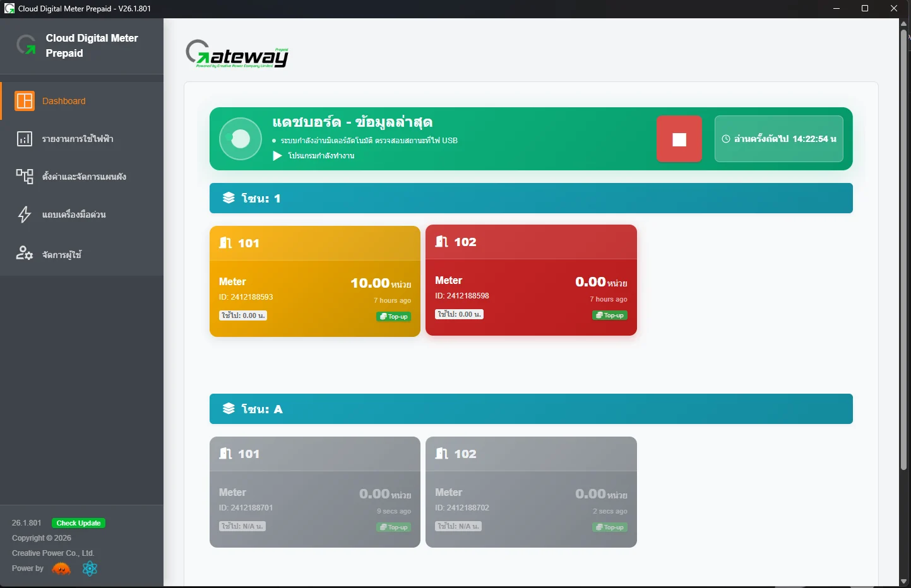Click the red stop button
The height and width of the screenshot is (588, 911).
679,139
